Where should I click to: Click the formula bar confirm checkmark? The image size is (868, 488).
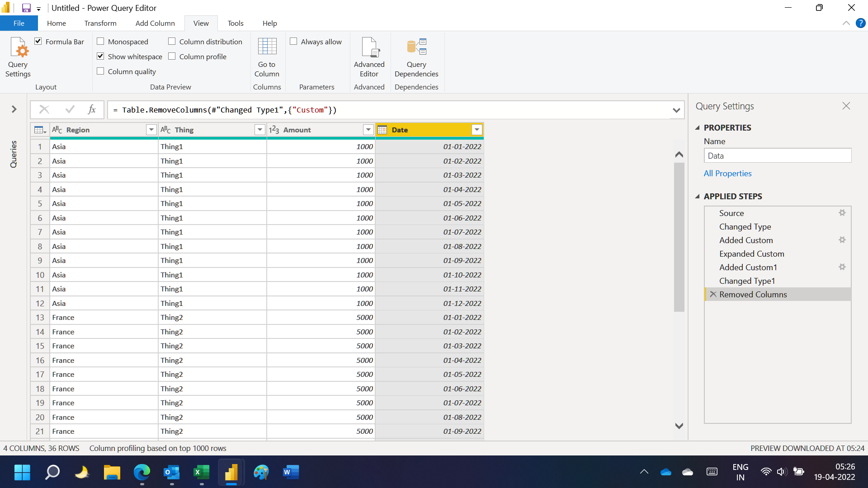coord(70,109)
